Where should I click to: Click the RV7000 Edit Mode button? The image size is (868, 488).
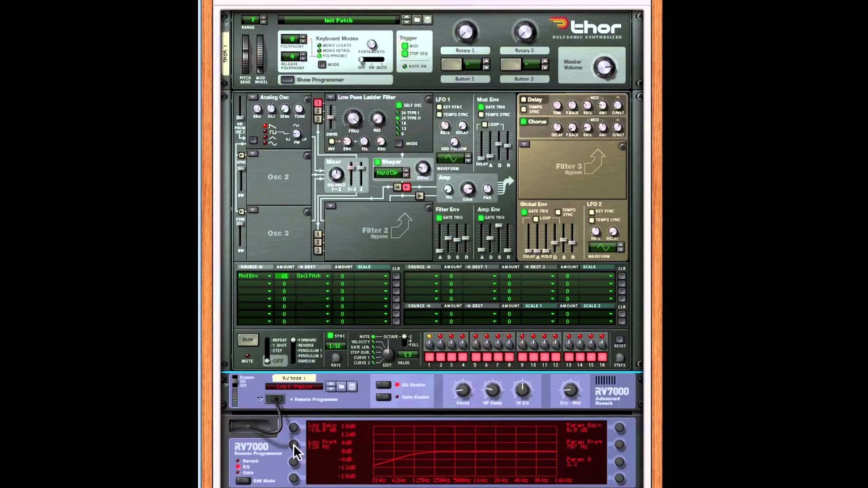[243, 481]
